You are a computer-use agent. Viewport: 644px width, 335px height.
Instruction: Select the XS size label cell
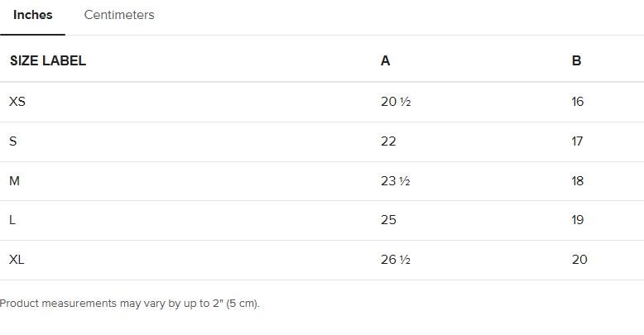click(17, 102)
